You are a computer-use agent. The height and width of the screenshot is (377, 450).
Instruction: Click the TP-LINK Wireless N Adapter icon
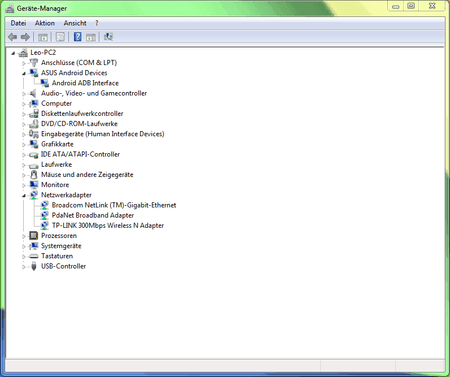click(44, 226)
